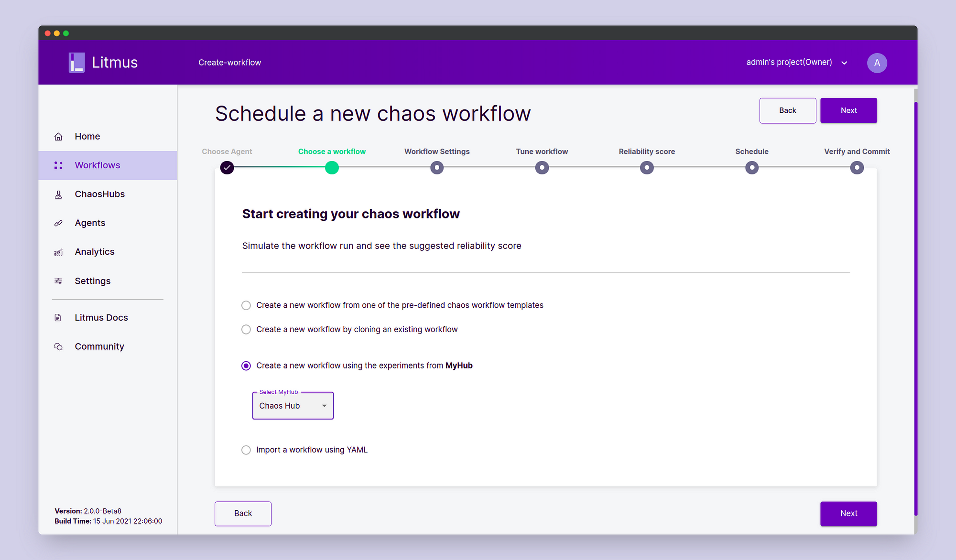Select cloning an existing workflow option

tap(246, 330)
